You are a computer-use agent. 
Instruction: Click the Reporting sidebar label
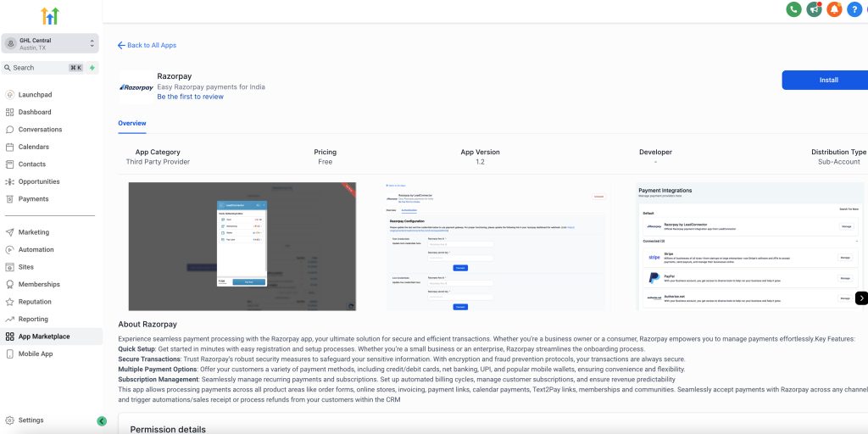[x=33, y=320]
